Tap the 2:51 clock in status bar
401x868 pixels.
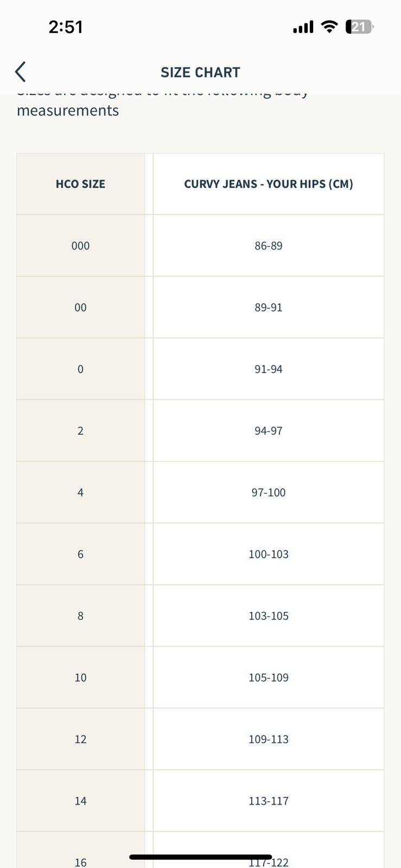[66, 27]
